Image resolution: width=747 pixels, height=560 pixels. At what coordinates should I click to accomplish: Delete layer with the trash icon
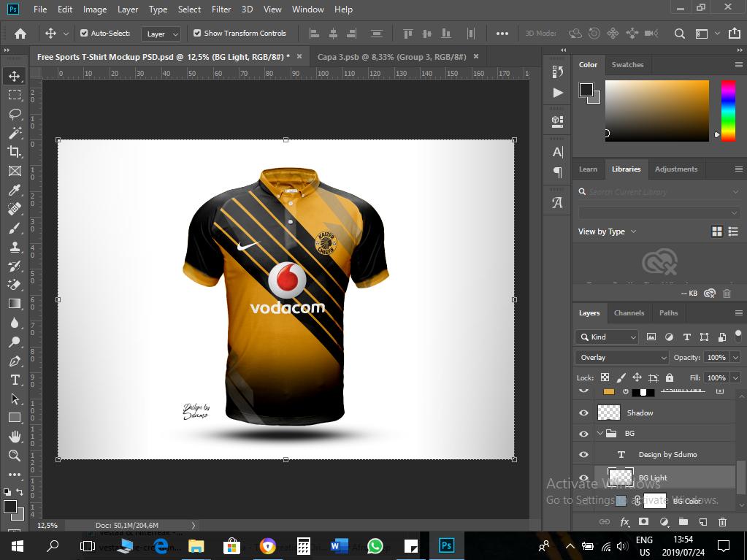(722, 522)
